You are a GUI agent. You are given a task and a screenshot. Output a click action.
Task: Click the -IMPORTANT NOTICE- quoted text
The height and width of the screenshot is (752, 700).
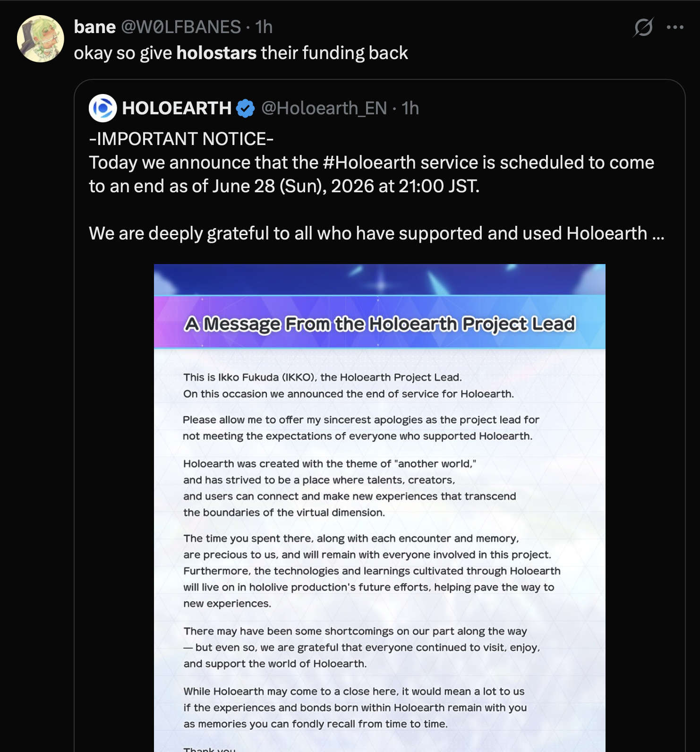point(181,139)
